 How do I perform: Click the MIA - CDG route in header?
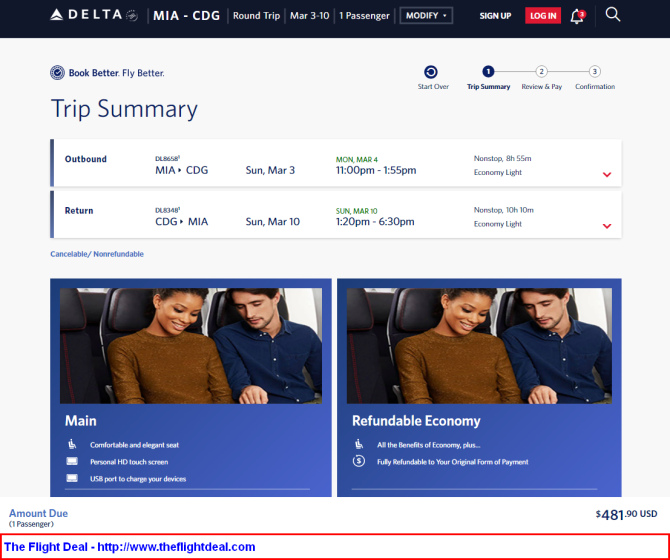[x=186, y=16]
